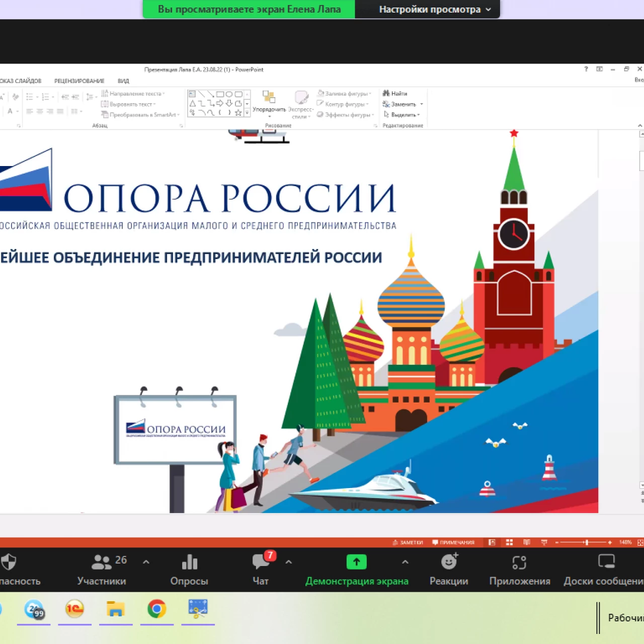
Task: Open Эффекты фигуры shape effects dropdown
Action: [x=346, y=115]
